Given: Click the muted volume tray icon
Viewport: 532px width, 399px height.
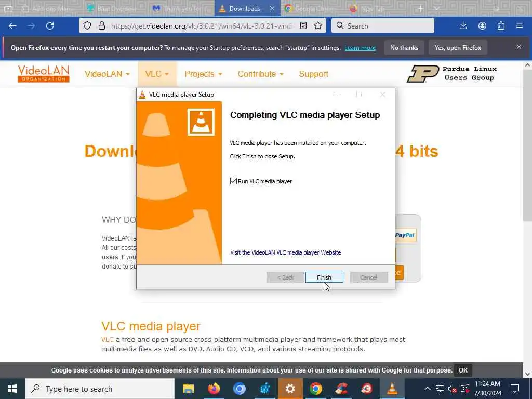Looking at the screenshot, I should pos(452,389).
